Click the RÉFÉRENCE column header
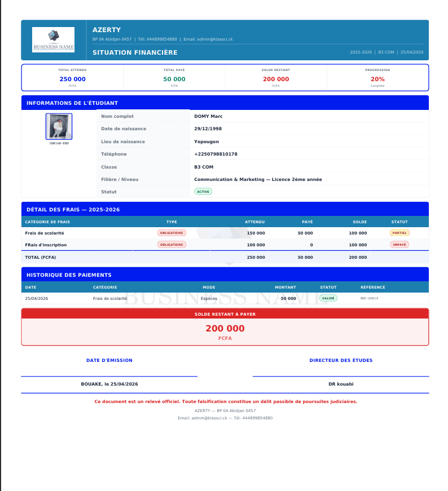 [x=373, y=287]
